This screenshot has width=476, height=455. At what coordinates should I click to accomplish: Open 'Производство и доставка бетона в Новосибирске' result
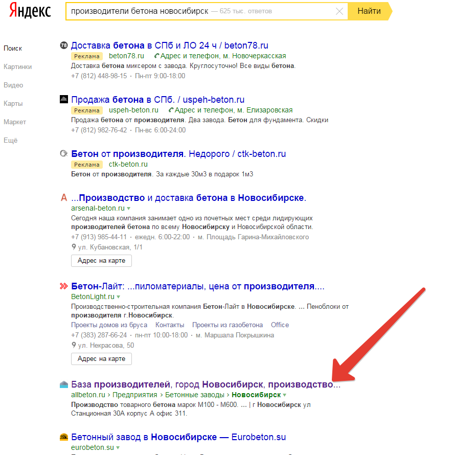189,198
